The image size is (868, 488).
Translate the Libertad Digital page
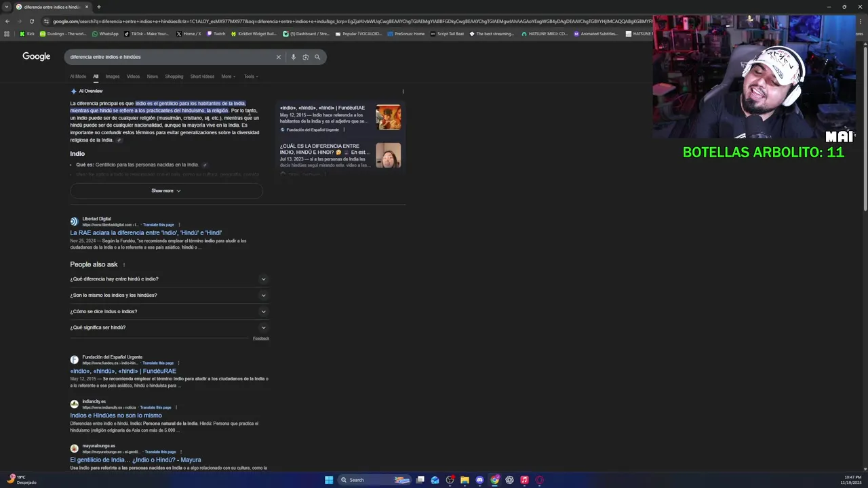pos(159,224)
